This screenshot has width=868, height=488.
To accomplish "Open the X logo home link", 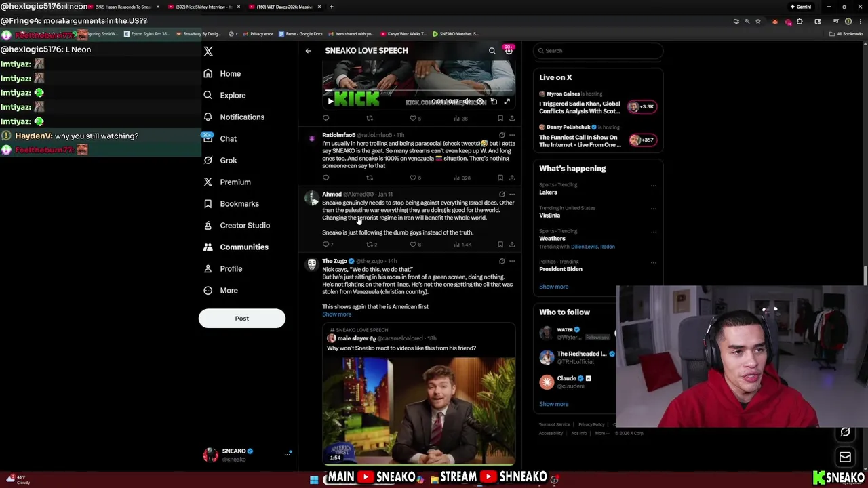I will point(208,52).
